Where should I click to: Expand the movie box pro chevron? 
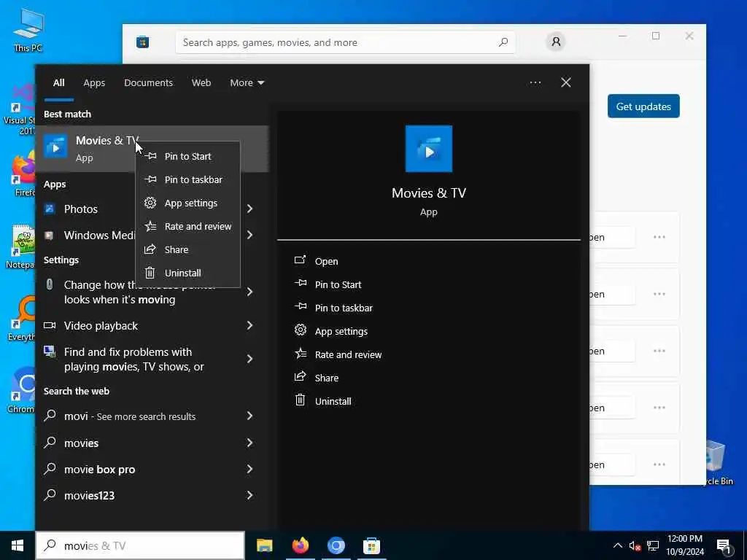[249, 469]
